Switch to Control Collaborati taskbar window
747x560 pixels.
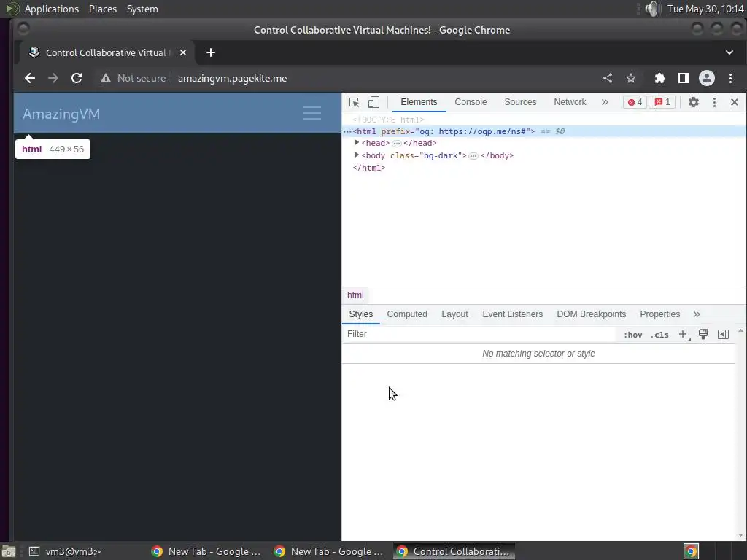pos(454,551)
